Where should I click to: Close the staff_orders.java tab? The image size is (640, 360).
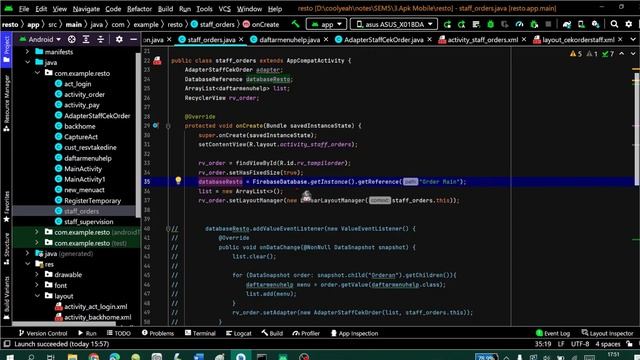click(241, 40)
